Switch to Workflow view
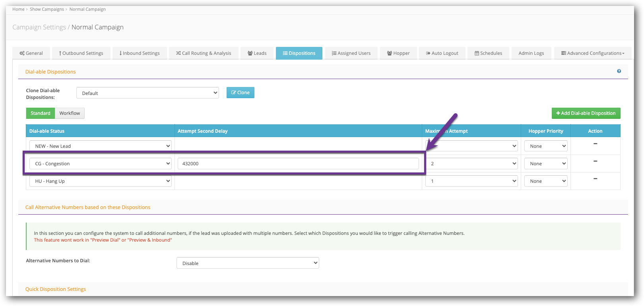This screenshot has width=644, height=306. coord(70,113)
